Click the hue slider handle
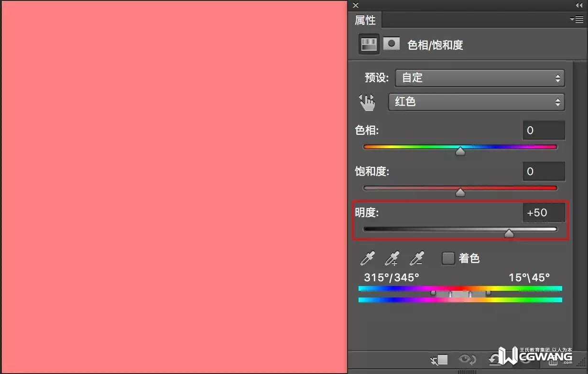 460,152
